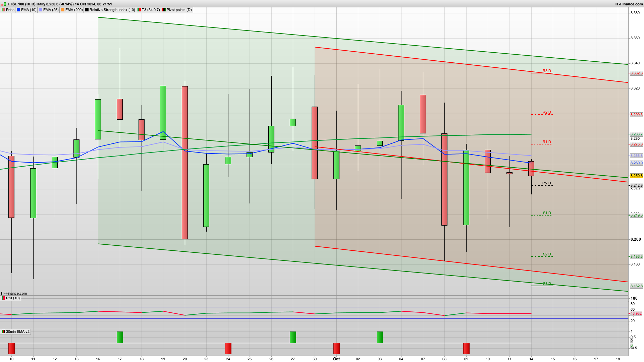The height and width of the screenshot is (362, 644).
Task: Click the Pivot points (D) legend icon
Action: point(163,10)
